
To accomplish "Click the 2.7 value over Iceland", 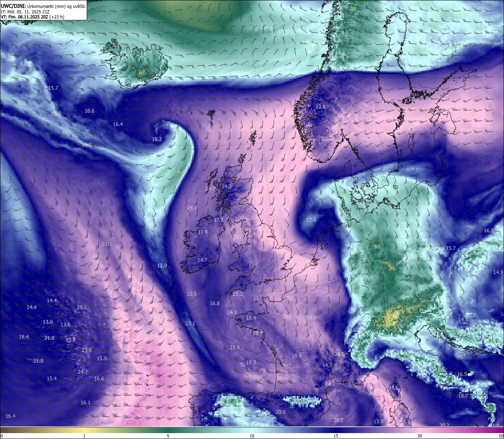I will tap(141, 72).
